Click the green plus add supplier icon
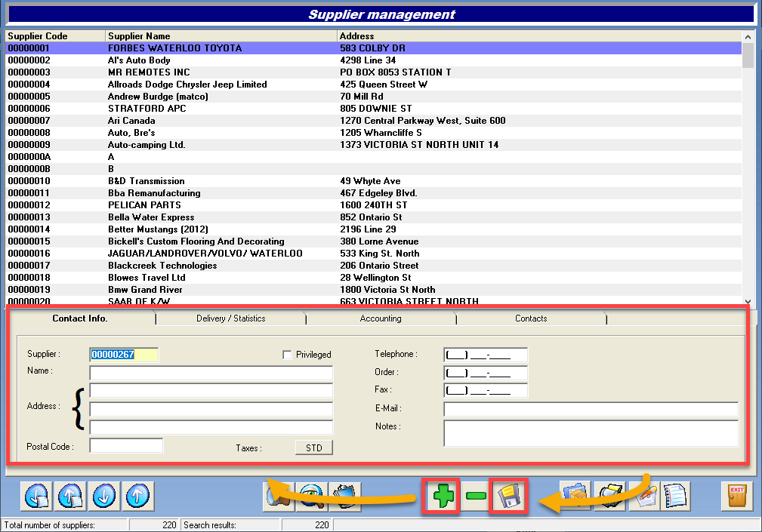 pos(443,496)
